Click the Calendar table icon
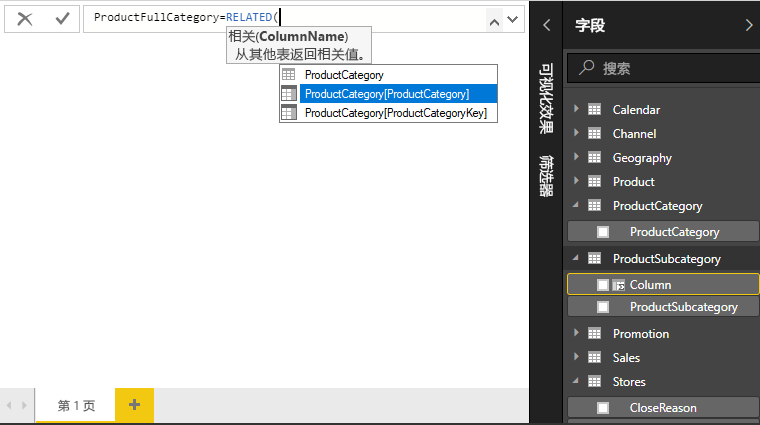This screenshot has height=425, width=760. point(594,110)
